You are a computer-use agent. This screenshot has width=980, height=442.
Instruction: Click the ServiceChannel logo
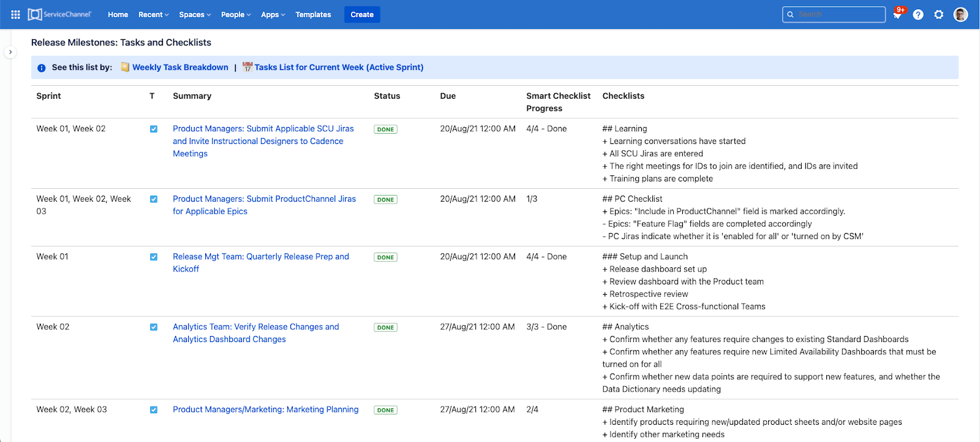point(59,15)
